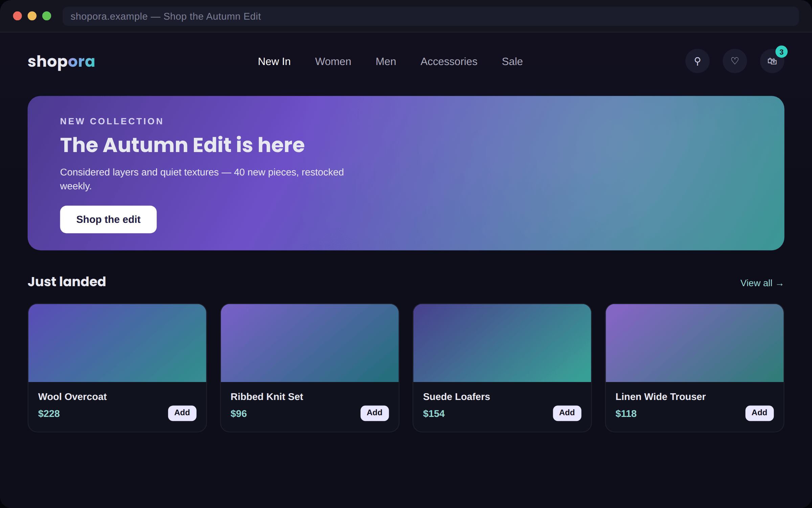Image resolution: width=812 pixels, height=508 pixels.
Task: Click the Shop the edit button
Action: click(x=108, y=219)
